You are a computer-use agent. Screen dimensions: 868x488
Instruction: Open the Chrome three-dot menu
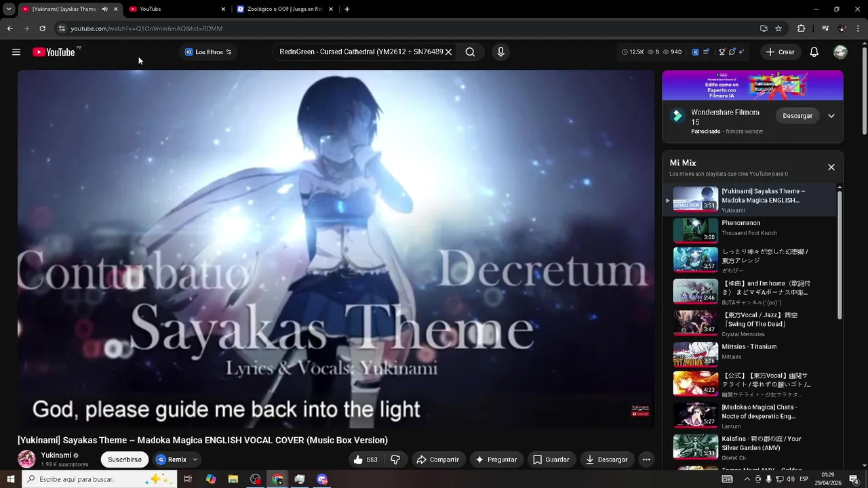[x=859, y=28]
